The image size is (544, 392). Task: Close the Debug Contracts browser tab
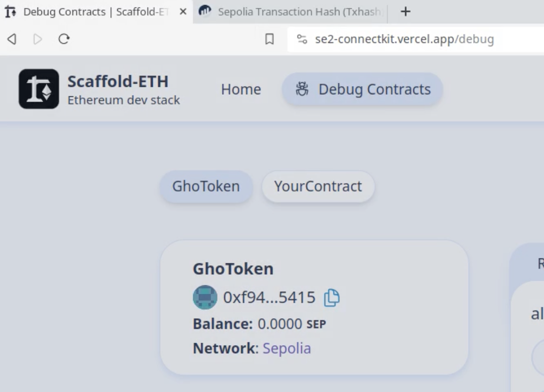tap(183, 12)
